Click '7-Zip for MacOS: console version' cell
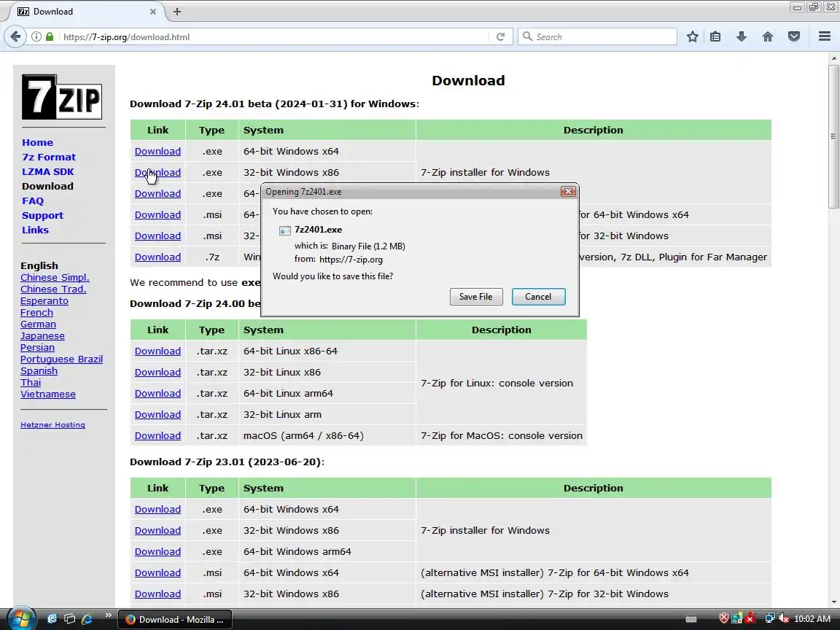The width and height of the screenshot is (840, 630). click(x=502, y=435)
